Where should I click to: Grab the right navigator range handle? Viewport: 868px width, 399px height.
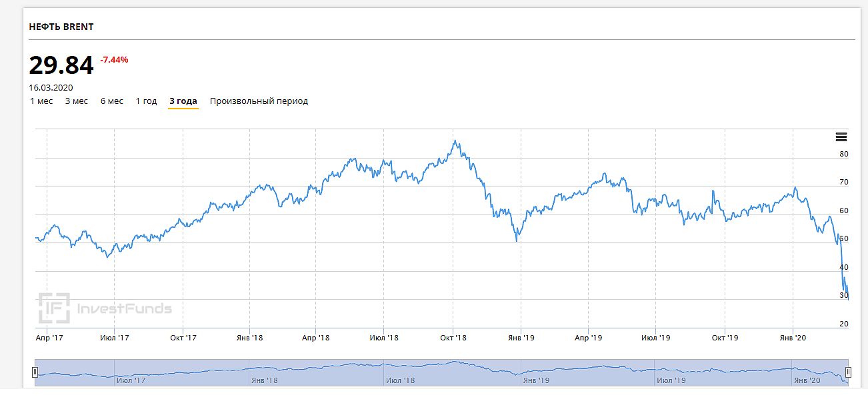click(x=848, y=372)
